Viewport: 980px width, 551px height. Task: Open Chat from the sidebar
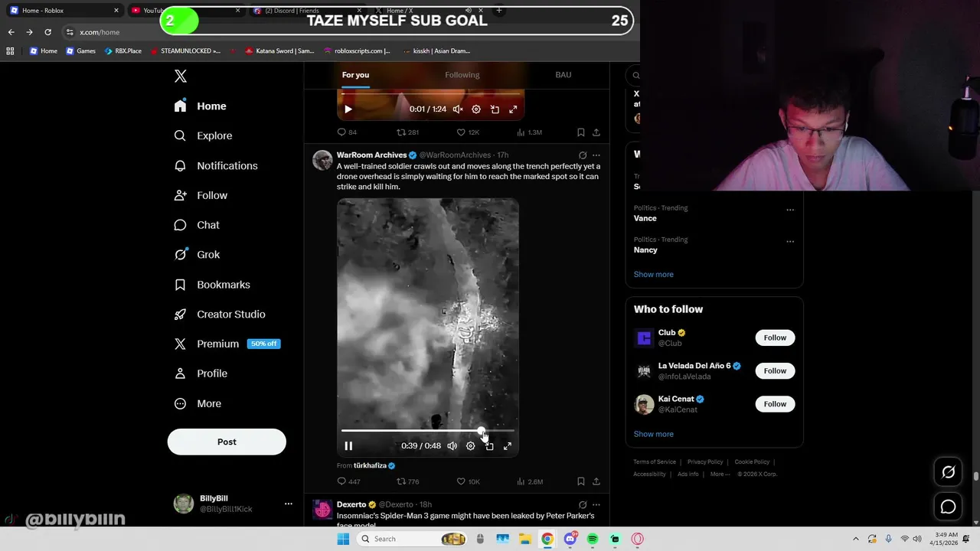(197, 225)
